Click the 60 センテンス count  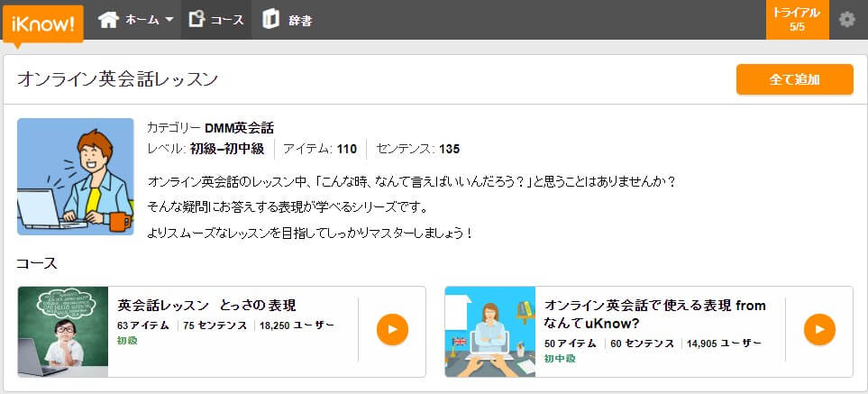(x=643, y=344)
